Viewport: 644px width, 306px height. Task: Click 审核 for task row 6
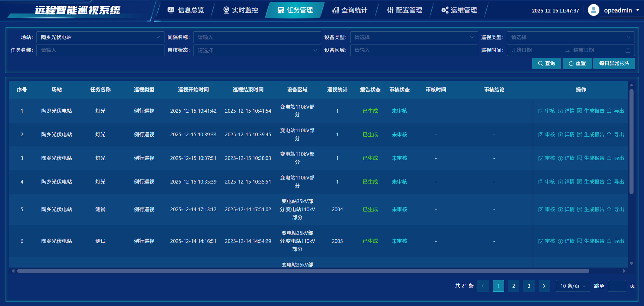point(546,241)
